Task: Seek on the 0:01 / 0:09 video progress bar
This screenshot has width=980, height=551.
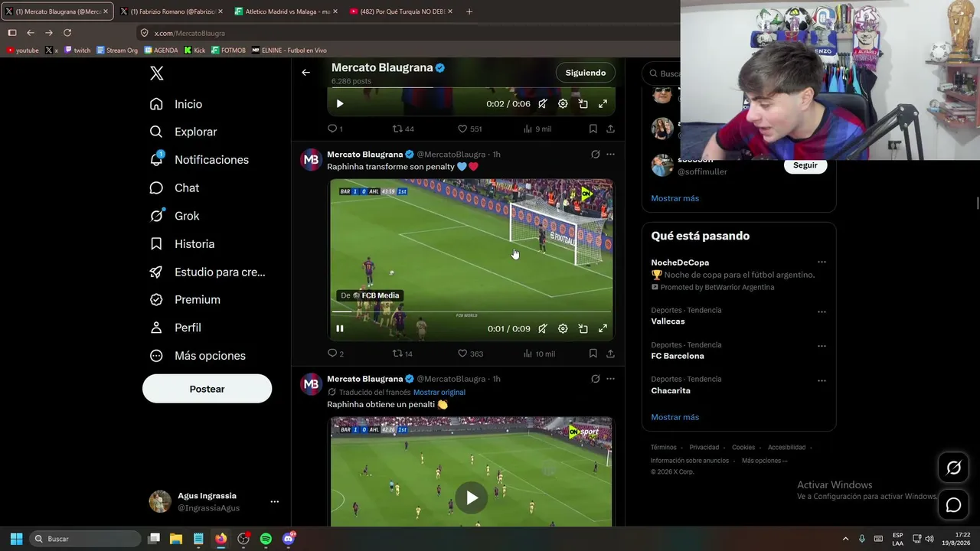Action: click(x=471, y=312)
